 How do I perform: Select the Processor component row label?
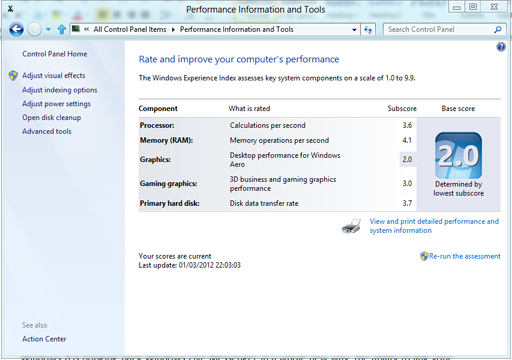pos(157,125)
